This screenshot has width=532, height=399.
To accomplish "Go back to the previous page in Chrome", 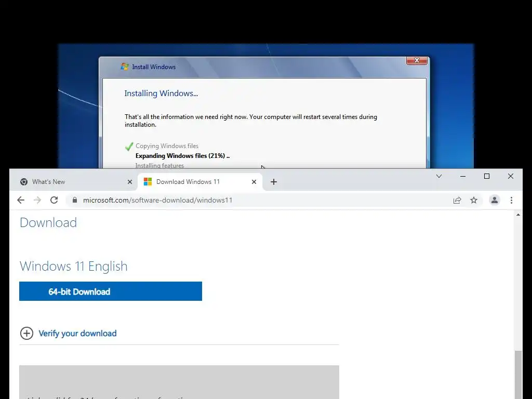I will (x=21, y=200).
